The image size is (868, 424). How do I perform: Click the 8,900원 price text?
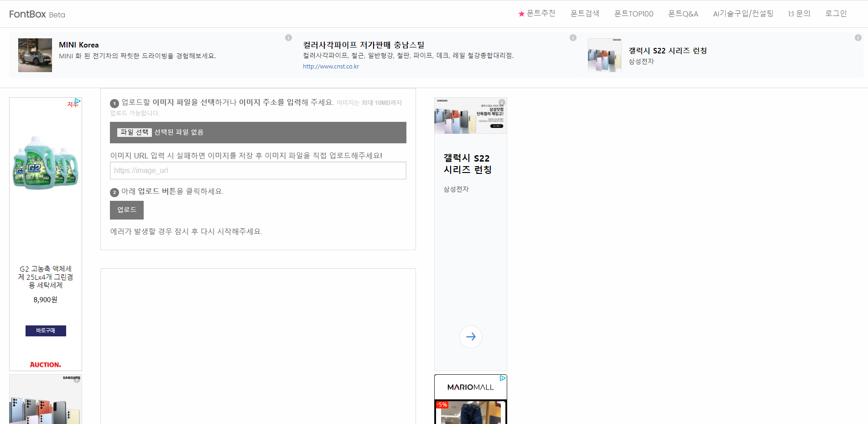[x=46, y=300]
